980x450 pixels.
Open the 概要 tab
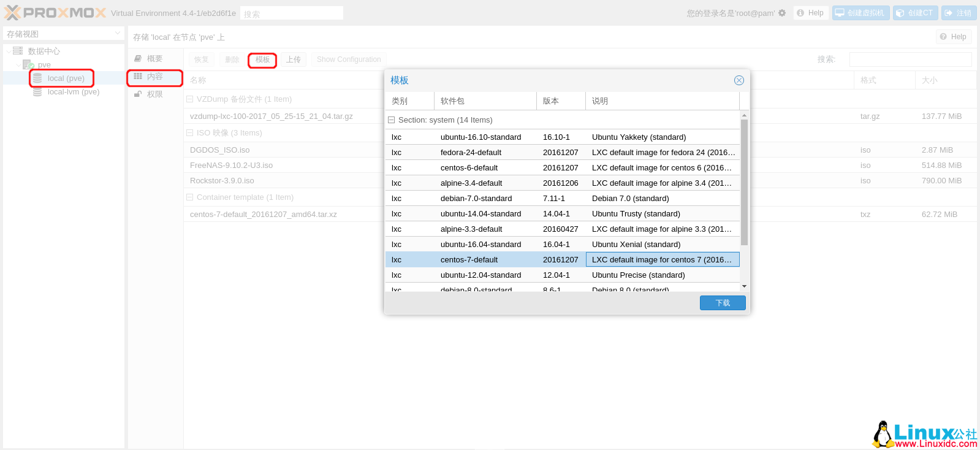(156, 59)
